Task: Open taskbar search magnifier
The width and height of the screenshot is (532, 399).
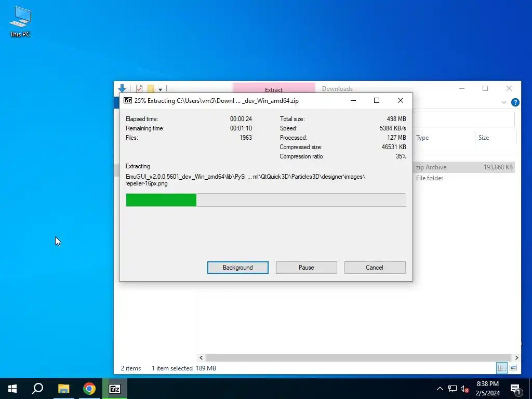Action: [x=37, y=389]
